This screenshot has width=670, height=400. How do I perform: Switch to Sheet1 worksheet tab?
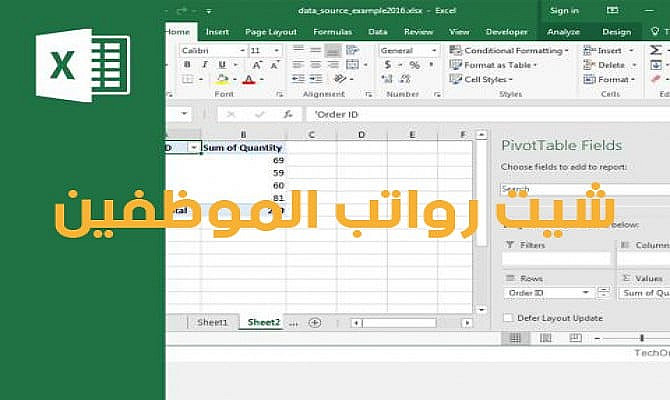(212, 323)
